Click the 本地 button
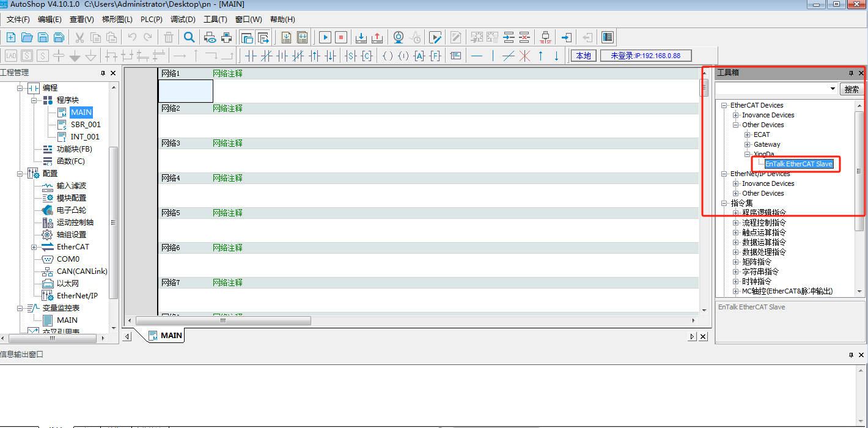This screenshot has height=428, width=868. pos(584,56)
